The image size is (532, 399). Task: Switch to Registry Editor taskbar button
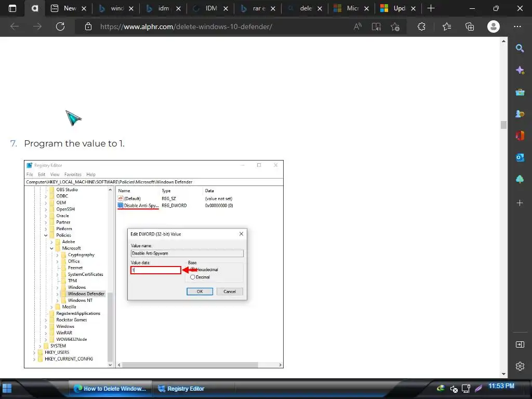coord(181,389)
